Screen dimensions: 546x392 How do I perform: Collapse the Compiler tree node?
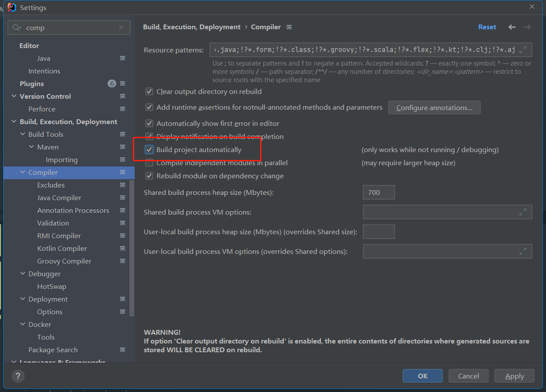point(23,173)
